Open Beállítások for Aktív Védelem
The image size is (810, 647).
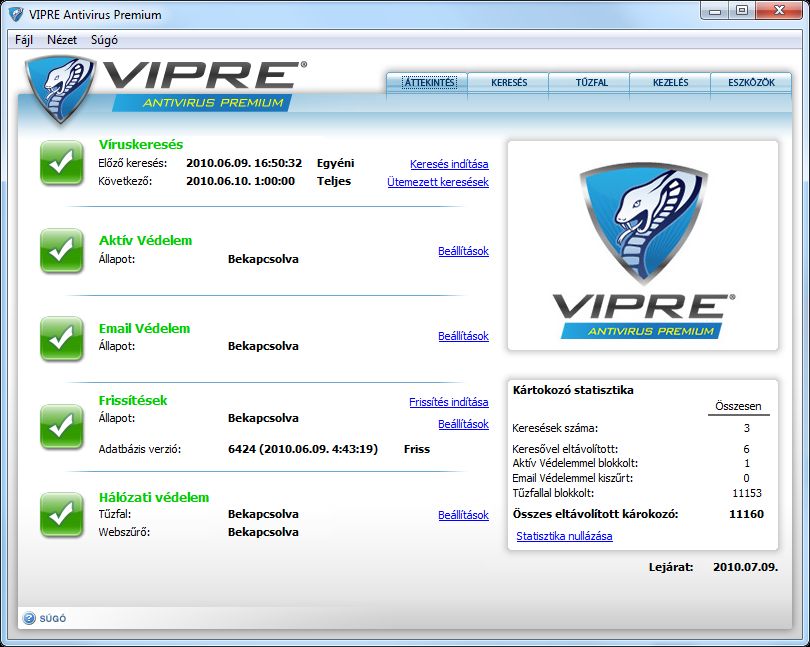tap(463, 251)
